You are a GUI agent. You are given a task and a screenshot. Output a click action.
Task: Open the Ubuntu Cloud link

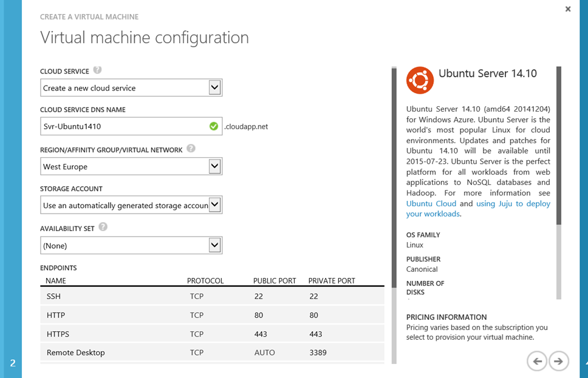tap(431, 203)
